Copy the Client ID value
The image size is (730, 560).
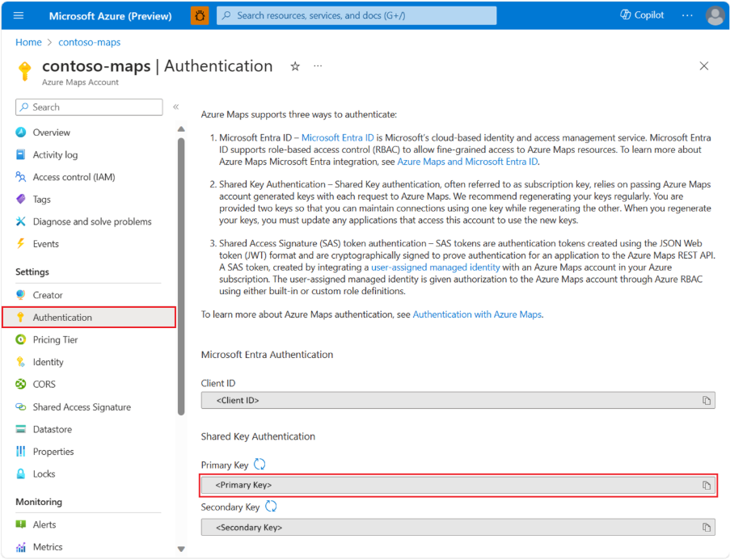pyautogui.click(x=706, y=400)
